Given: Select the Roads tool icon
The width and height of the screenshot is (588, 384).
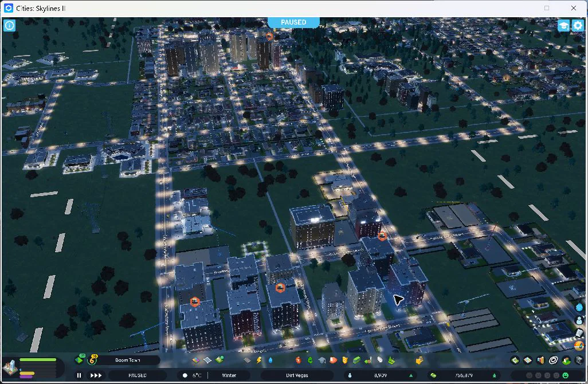Looking at the screenshot, I should (x=247, y=360).
